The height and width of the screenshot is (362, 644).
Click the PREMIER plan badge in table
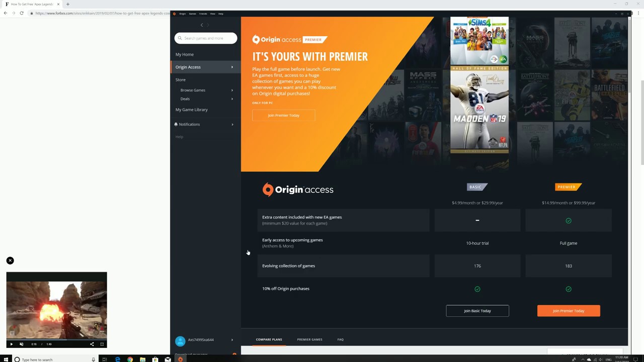(568, 187)
